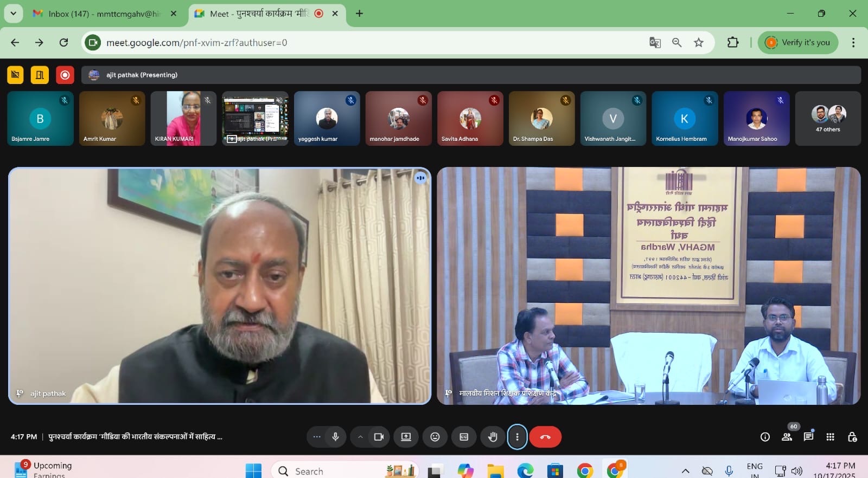Open host controls lock icon
The image size is (868, 478).
coord(852,437)
